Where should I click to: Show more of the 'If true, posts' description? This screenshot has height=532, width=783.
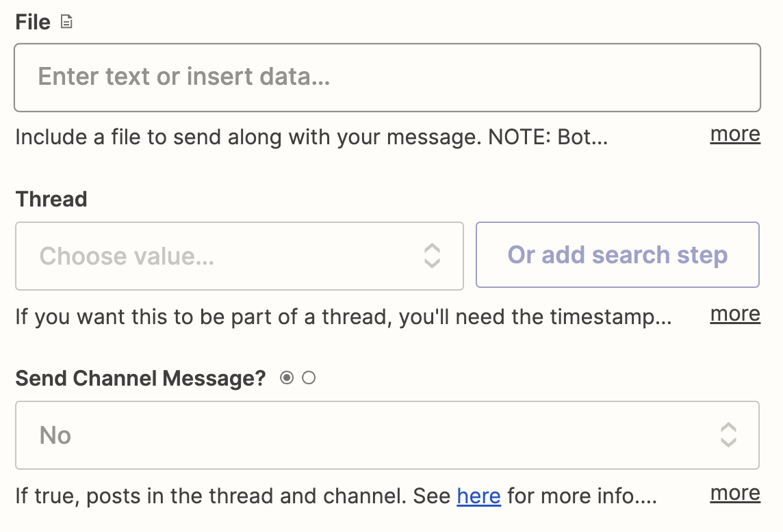pyautogui.click(x=735, y=493)
